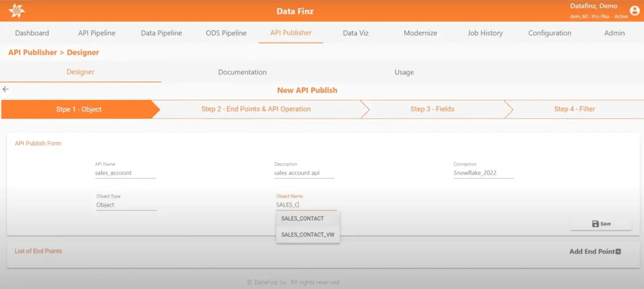Open Step 4 - Filter
Image resolution: width=644 pixels, height=289 pixels.
pyautogui.click(x=575, y=109)
